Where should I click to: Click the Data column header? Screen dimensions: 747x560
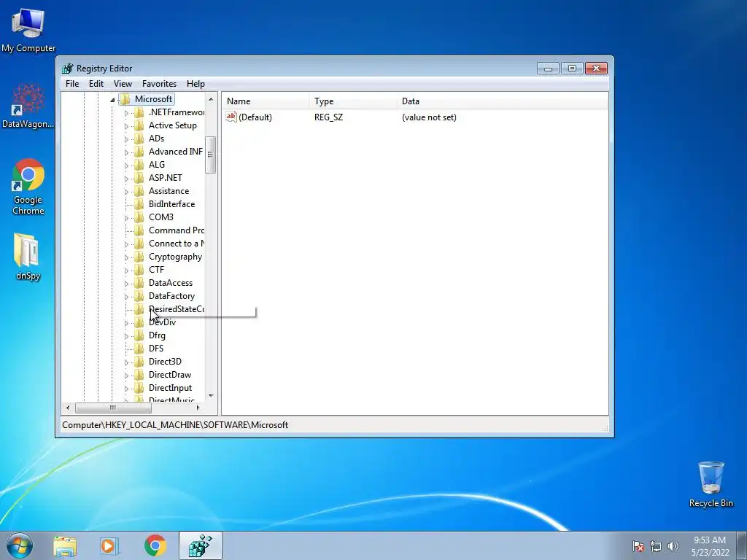tap(502, 101)
